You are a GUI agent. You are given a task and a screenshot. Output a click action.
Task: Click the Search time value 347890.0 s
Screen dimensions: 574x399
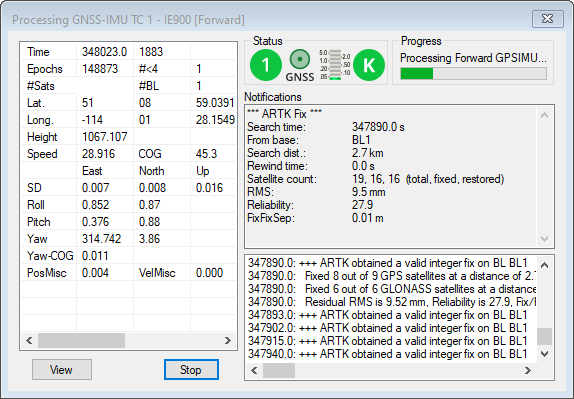tap(378, 127)
